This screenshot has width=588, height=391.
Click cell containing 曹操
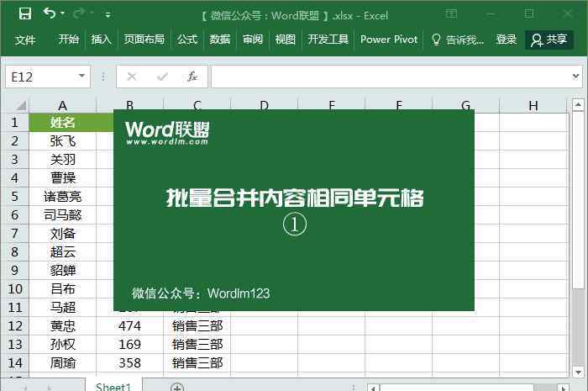click(x=63, y=178)
